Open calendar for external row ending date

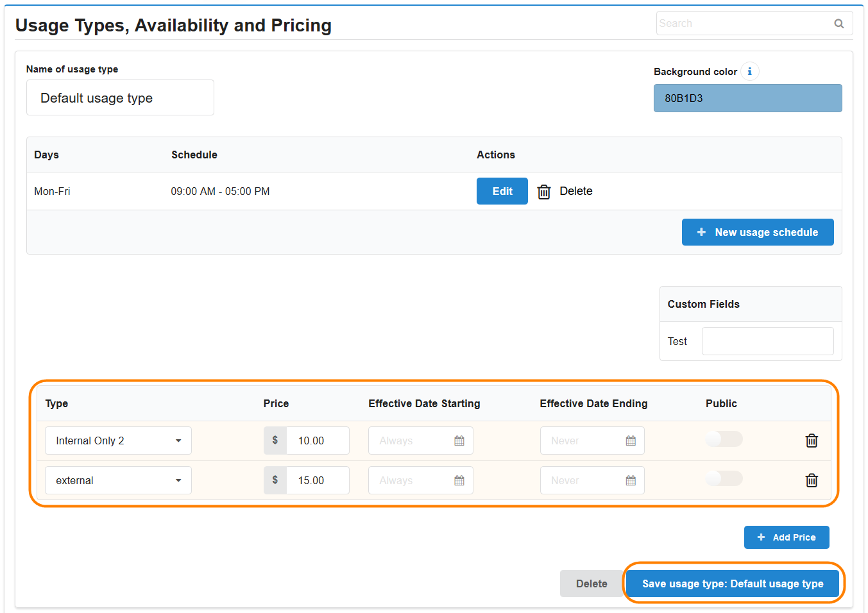(631, 480)
